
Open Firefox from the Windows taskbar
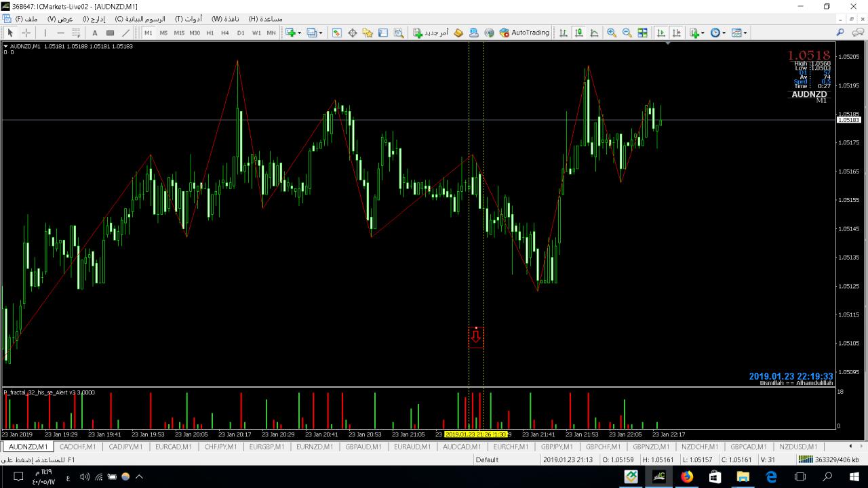pos(687,476)
